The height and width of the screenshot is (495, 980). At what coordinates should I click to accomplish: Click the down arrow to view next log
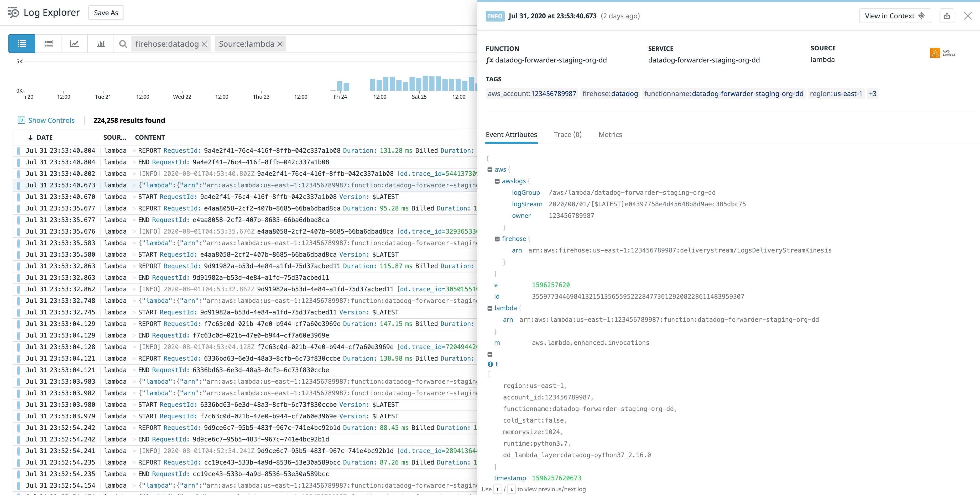coord(511,489)
